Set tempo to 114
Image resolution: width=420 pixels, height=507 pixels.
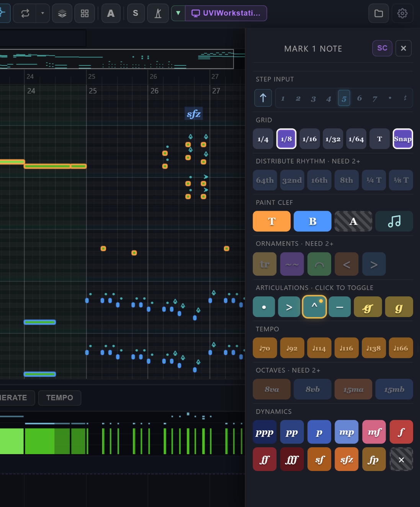coord(319,348)
